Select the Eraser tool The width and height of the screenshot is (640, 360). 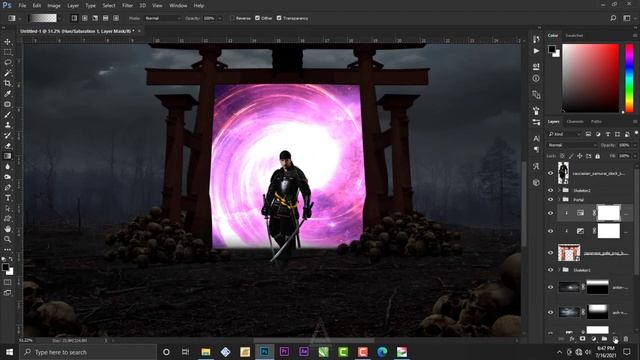pos(7,146)
